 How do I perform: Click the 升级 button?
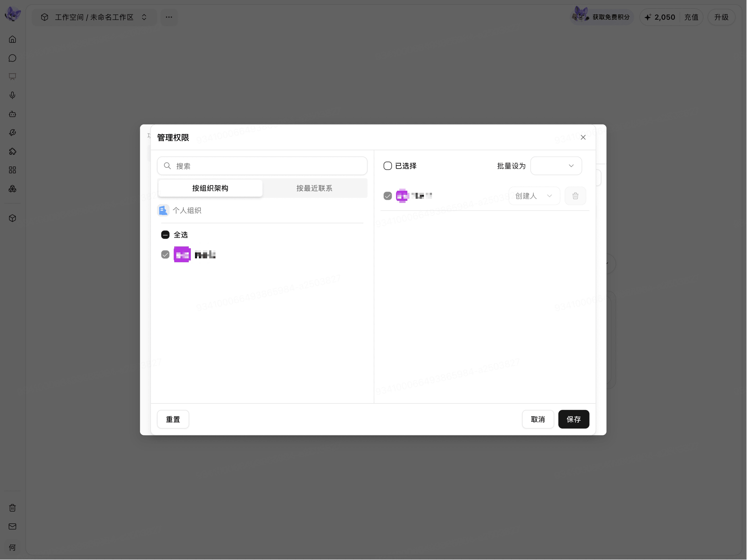click(x=722, y=17)
